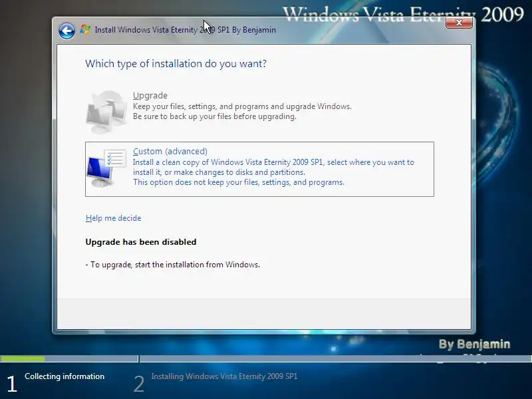Click 'By Benjamin' text on the wallpaper
Viewport: 532px width, 399px height.
[474, 344]
